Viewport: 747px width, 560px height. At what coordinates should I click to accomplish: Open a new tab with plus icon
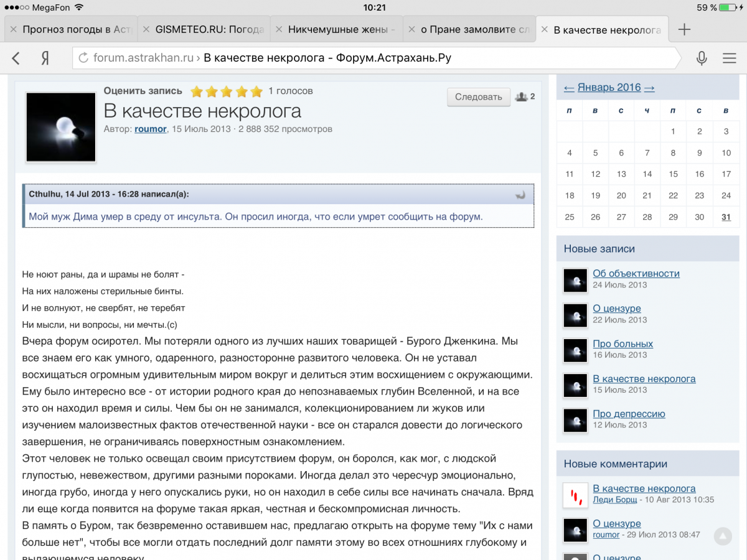(x=684, y=29)
